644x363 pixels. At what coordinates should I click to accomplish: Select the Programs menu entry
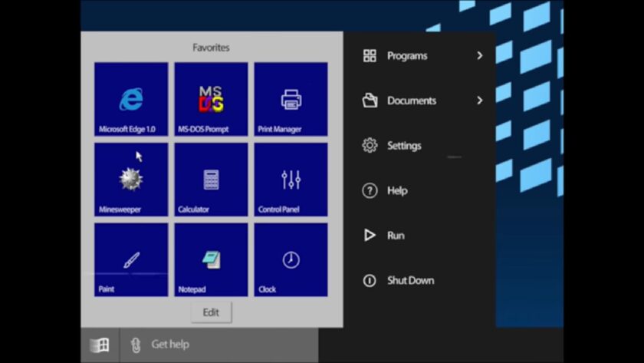coord(420,55)
